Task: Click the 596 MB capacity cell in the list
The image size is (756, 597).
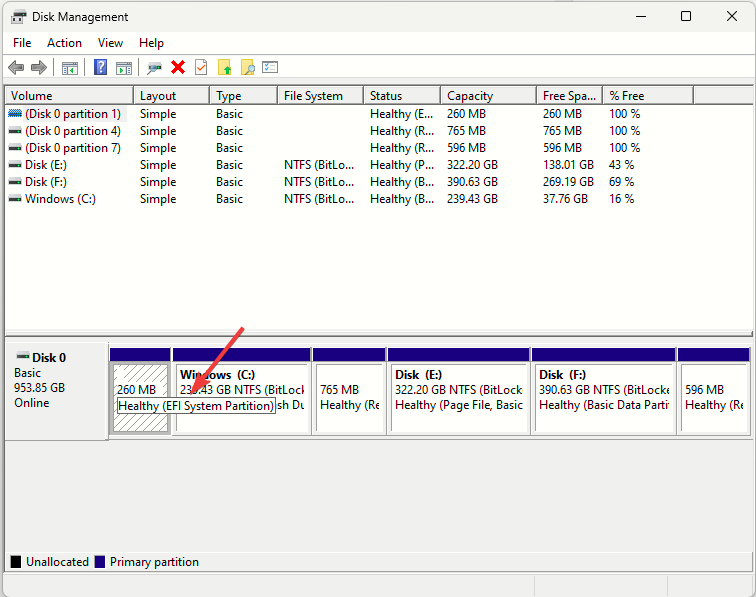Action: (x=466, y=148)
